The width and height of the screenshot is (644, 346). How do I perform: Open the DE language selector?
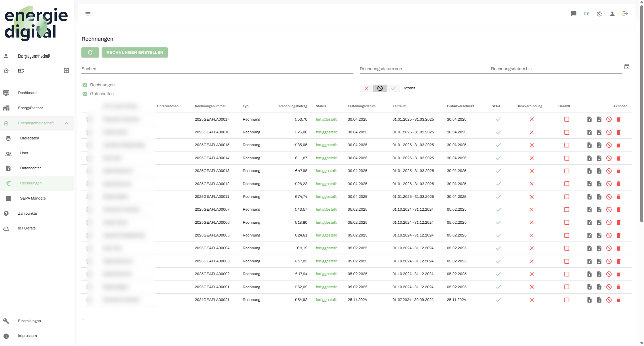tap(586, 14)
